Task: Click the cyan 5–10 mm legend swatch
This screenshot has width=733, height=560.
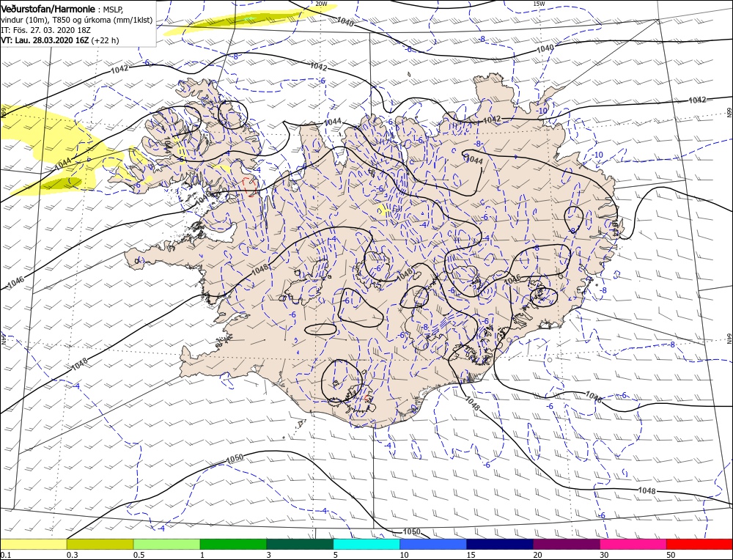Action: (x=366, y=544)
